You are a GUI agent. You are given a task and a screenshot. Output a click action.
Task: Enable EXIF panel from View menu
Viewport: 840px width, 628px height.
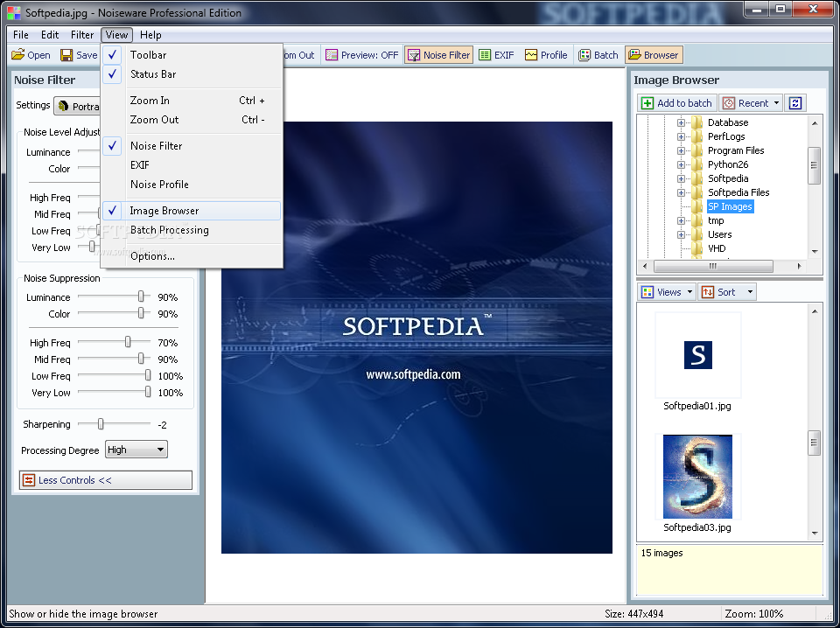[x=192, y=165]
